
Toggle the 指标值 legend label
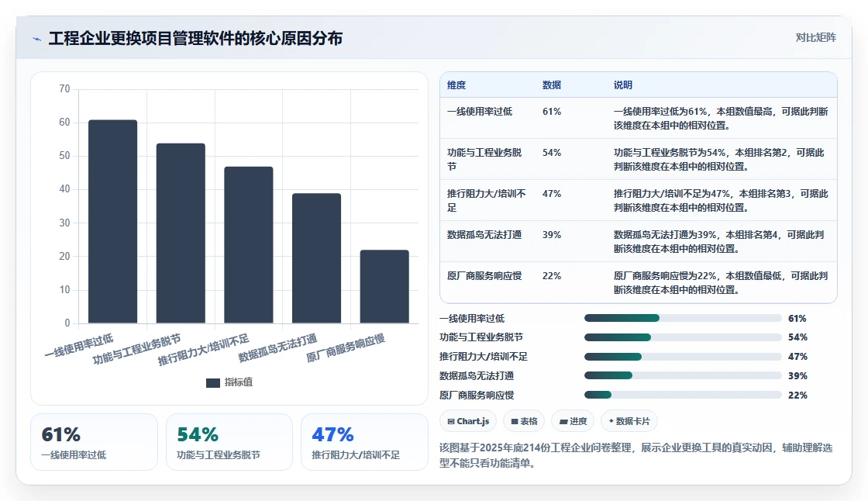coord(239,382)
